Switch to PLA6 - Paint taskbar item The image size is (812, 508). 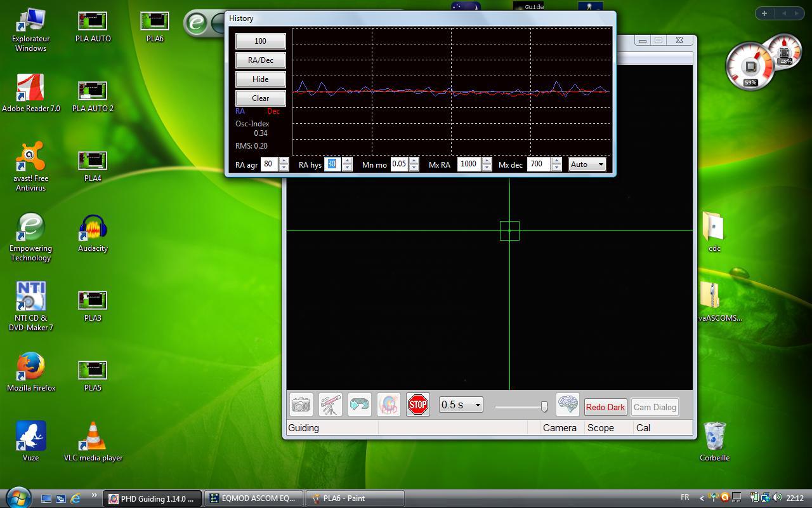[355, 498]
